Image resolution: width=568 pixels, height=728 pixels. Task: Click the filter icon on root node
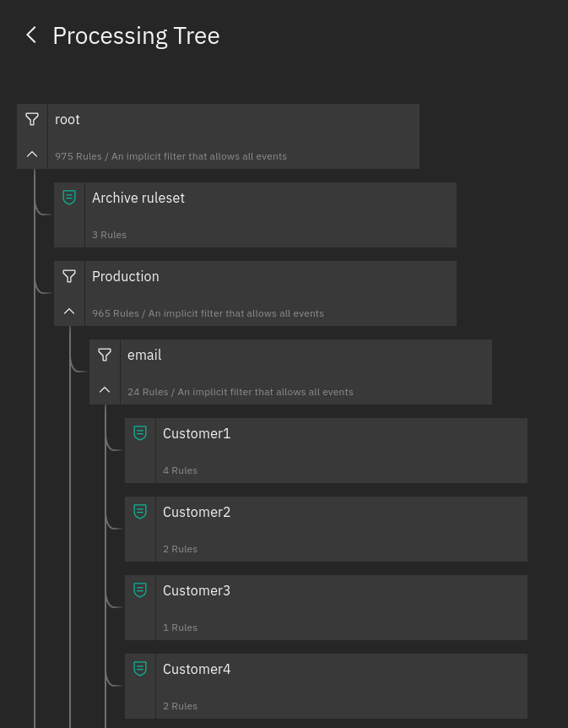tap(32, 119)
